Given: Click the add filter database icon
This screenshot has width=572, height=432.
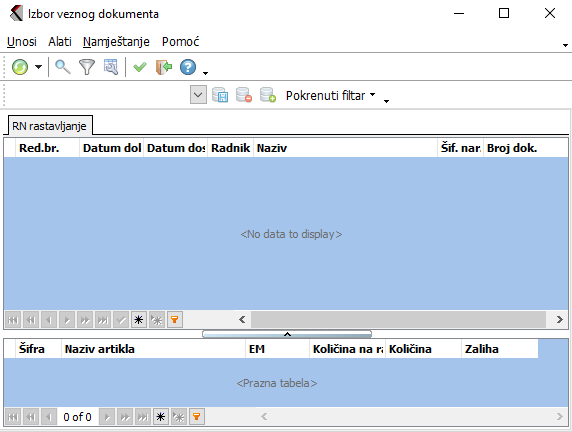Looking at the screenshot, I should (268, 95).
